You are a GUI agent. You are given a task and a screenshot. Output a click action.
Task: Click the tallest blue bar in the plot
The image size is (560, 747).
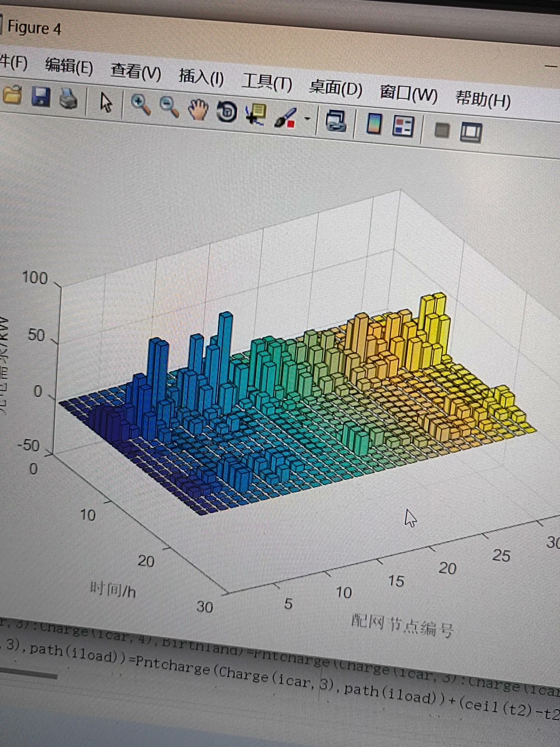tap(225, 348)
